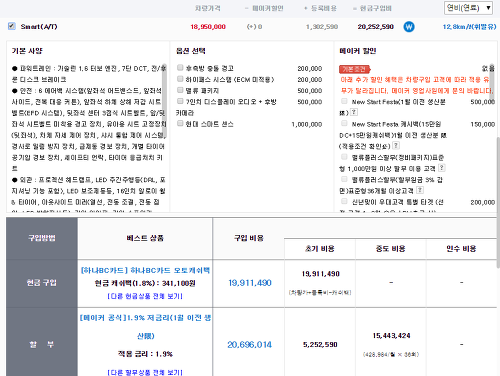Image resolution: width=500 pixels, height=376 pixels.
Task: Click fuel economy 12.8km/ℓ link
Action: (x=469, y=27)
